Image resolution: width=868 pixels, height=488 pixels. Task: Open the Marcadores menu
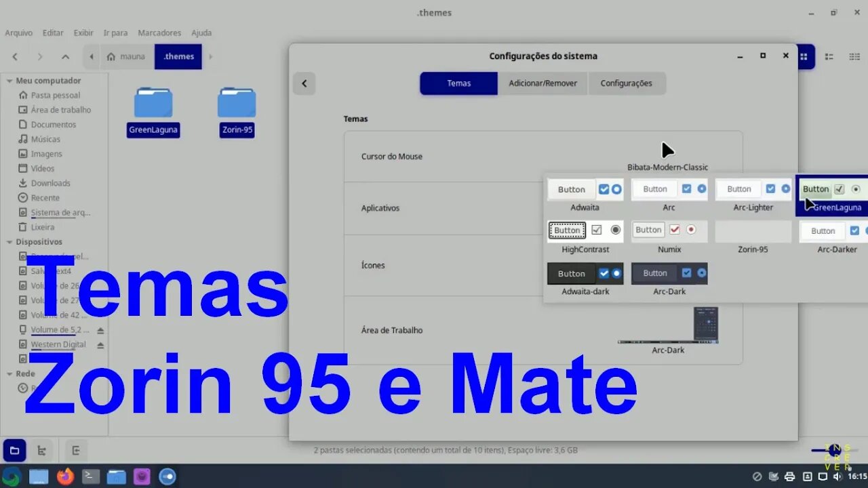pos(159,33)
